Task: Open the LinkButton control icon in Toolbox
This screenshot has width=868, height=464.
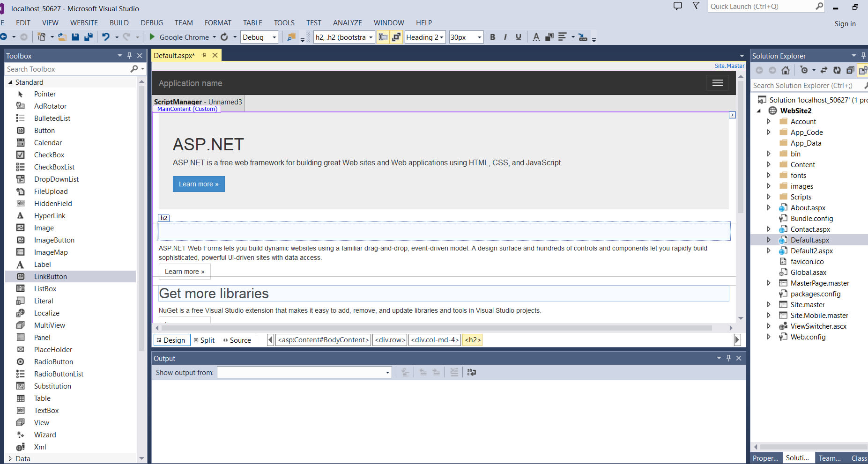Action: click(x=21, y=276)
